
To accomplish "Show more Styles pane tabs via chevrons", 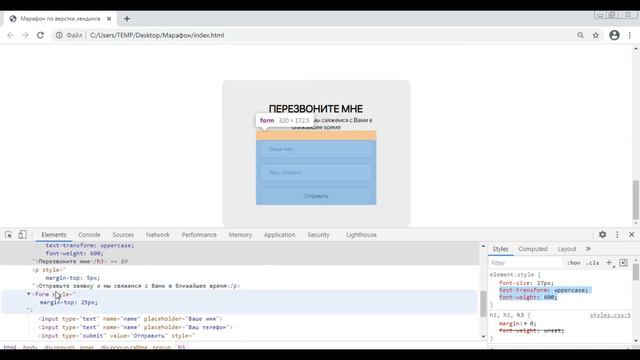I will (x=588, y=249).
